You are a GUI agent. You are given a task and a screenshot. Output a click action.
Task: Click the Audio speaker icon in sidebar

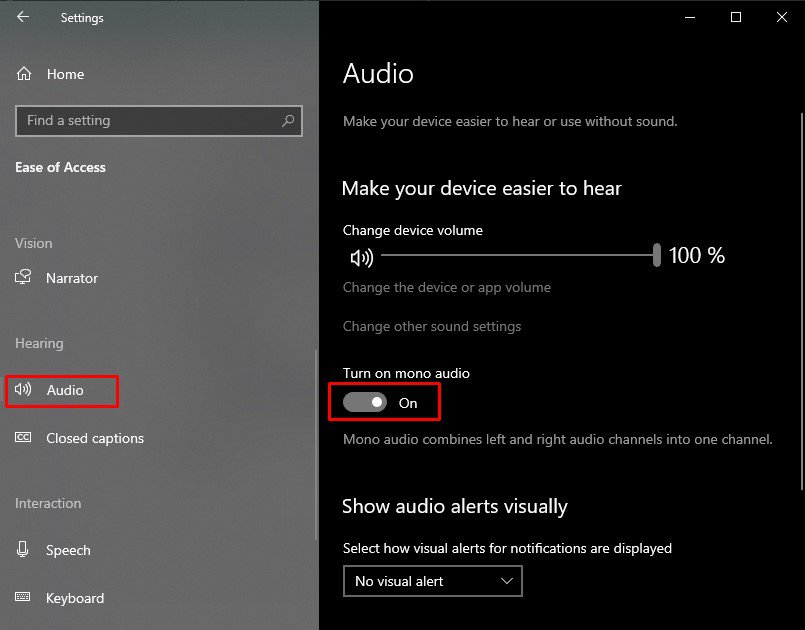click(x=23, y=389)
